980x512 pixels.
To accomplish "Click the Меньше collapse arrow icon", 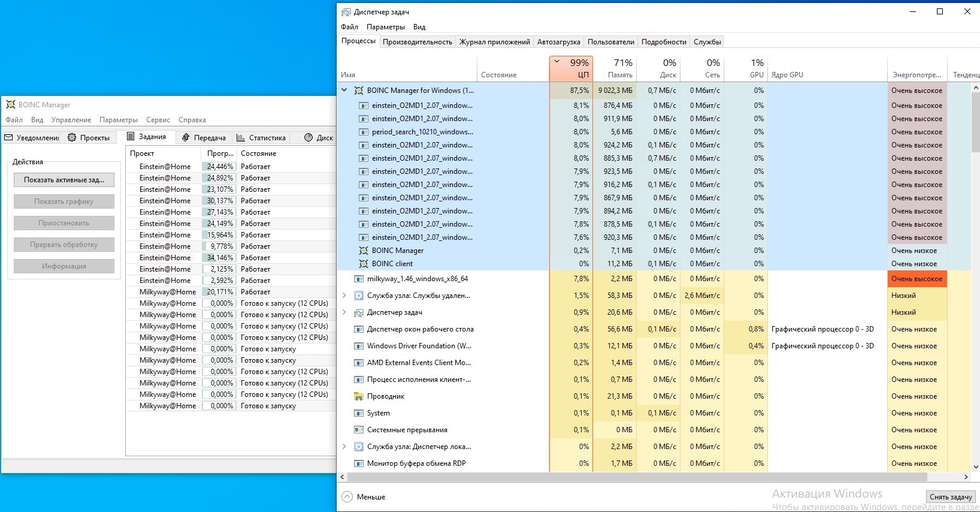I will 347,497.
